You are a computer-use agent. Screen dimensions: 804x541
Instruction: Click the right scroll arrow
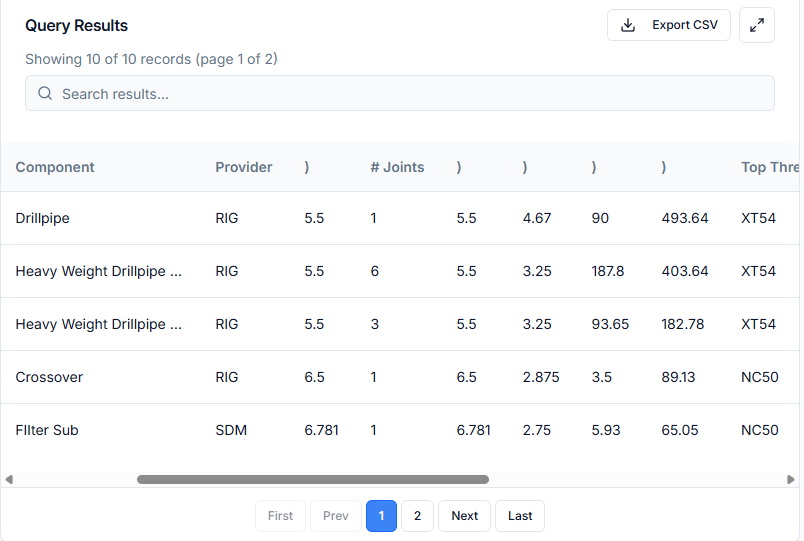pyautogui.click(x=791, y=480)
